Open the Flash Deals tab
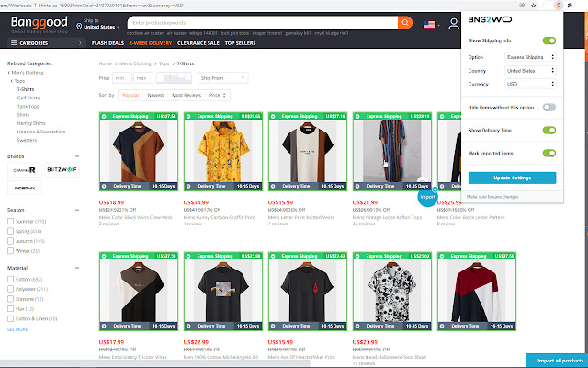Image resolution: width=588 pixels, height=368 pixels. point(107,43)
